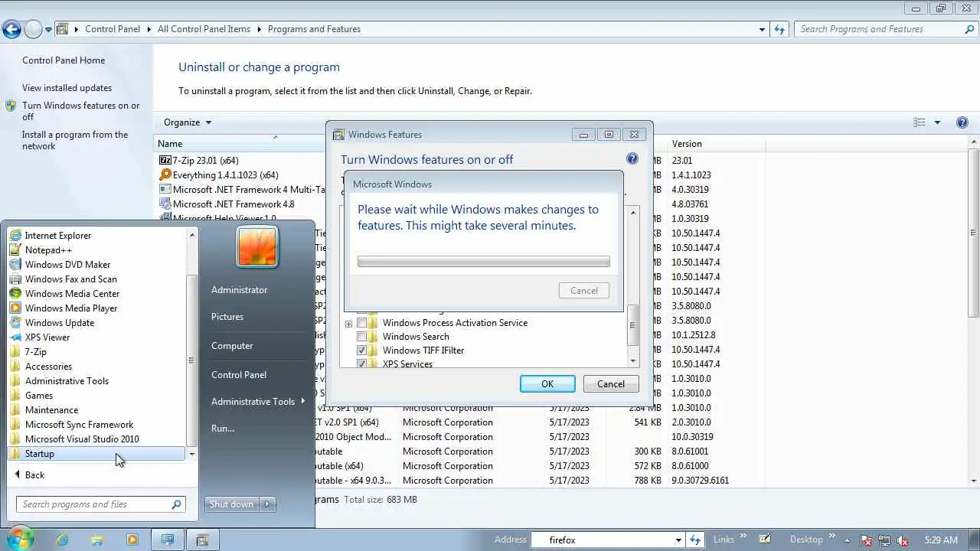980x551 pixels.
Task: Show hidden tray icons arrow
Action: pos(848,540)
